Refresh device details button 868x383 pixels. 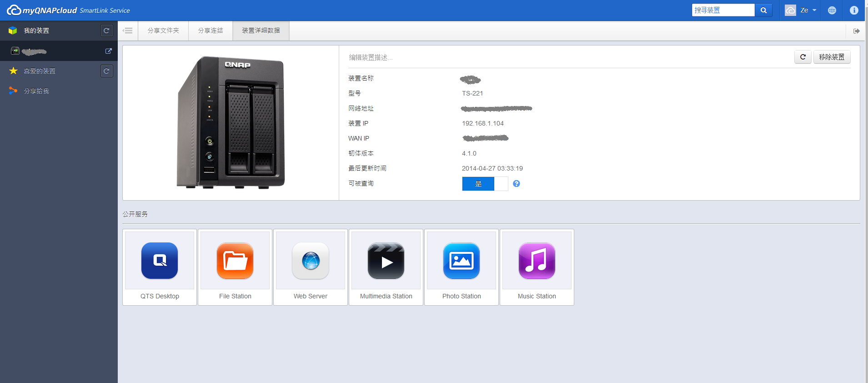point(803,57)
